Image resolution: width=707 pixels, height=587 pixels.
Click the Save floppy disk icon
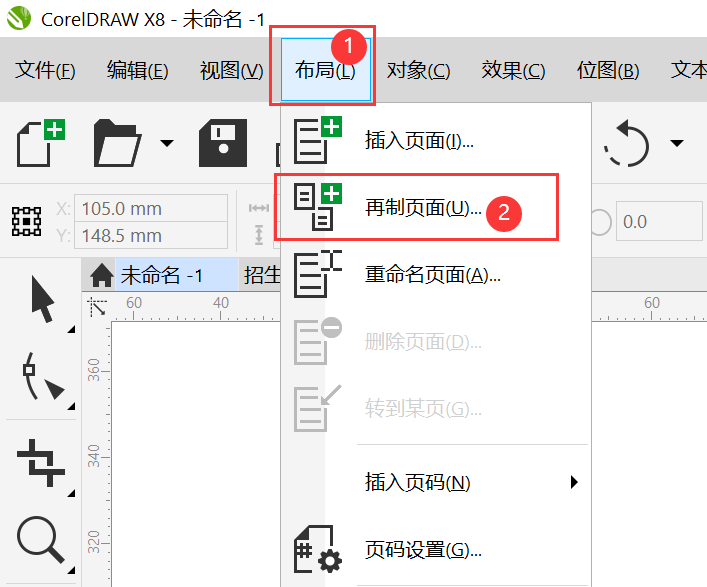click(x=223, y=143)
